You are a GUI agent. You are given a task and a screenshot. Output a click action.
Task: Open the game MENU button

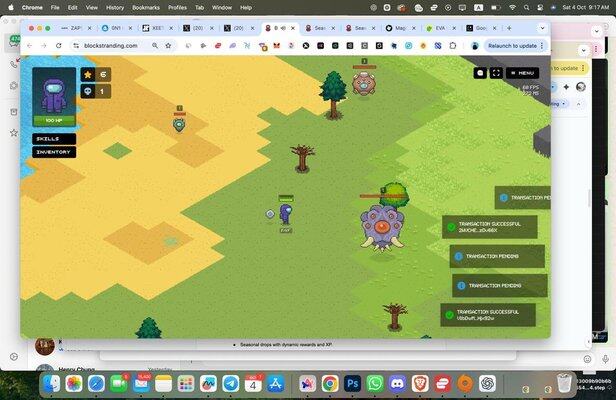pyautogui.click(x=524, y=73)
